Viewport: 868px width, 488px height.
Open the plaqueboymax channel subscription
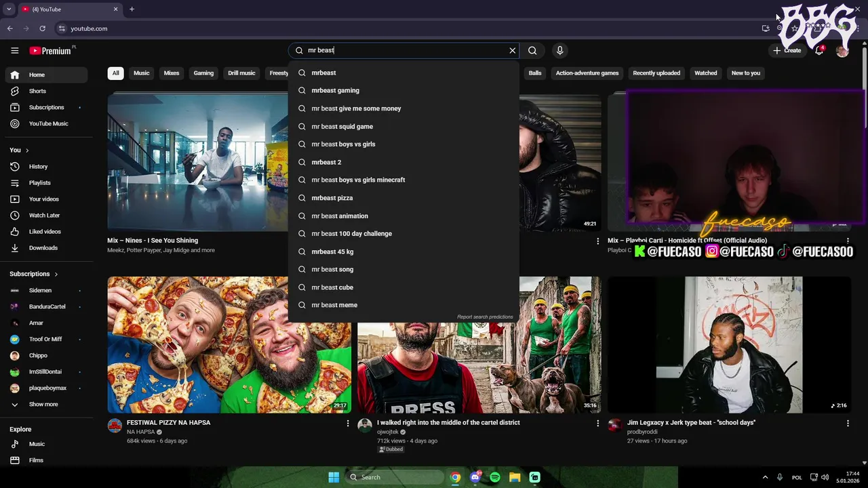47,388
